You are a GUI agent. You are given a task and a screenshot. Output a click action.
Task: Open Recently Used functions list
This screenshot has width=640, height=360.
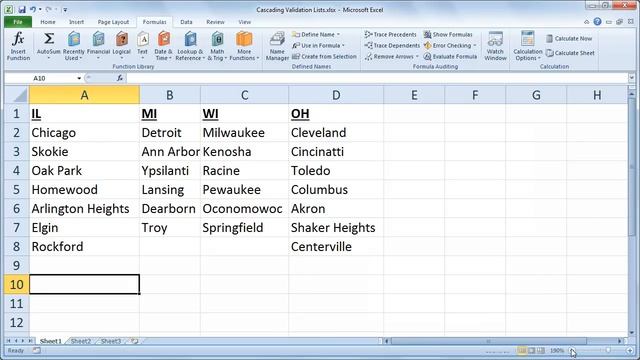pos(74,46)
